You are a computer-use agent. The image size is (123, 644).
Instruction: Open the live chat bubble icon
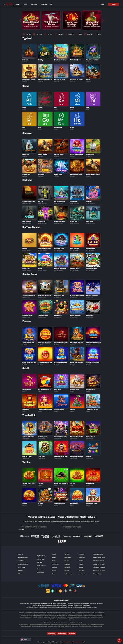(119, 640)
